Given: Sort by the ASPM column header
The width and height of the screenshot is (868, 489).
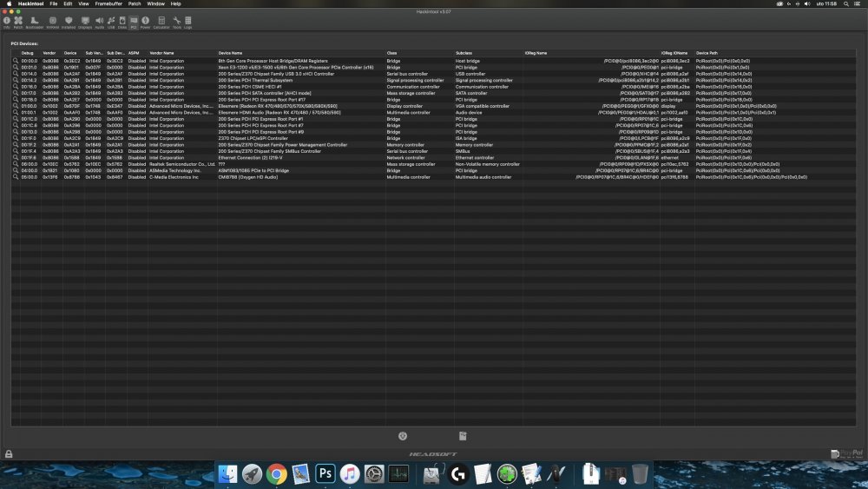Looking at the screenshot, I should pos(137,53).
